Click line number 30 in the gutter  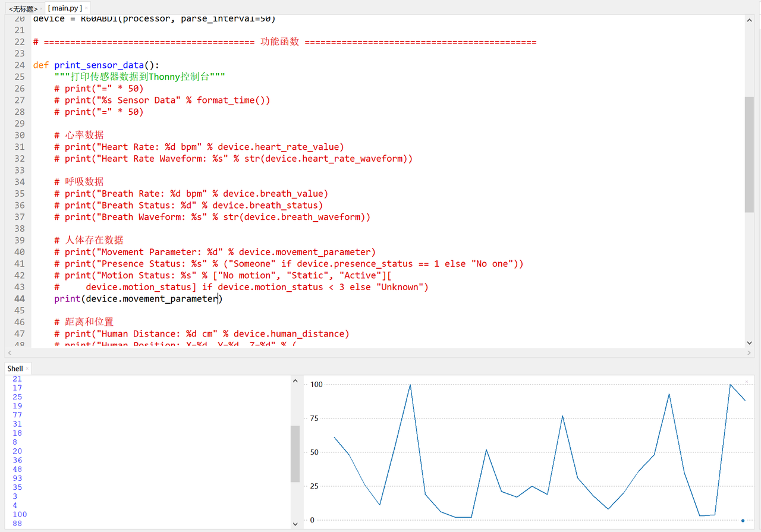coord(19,135)
